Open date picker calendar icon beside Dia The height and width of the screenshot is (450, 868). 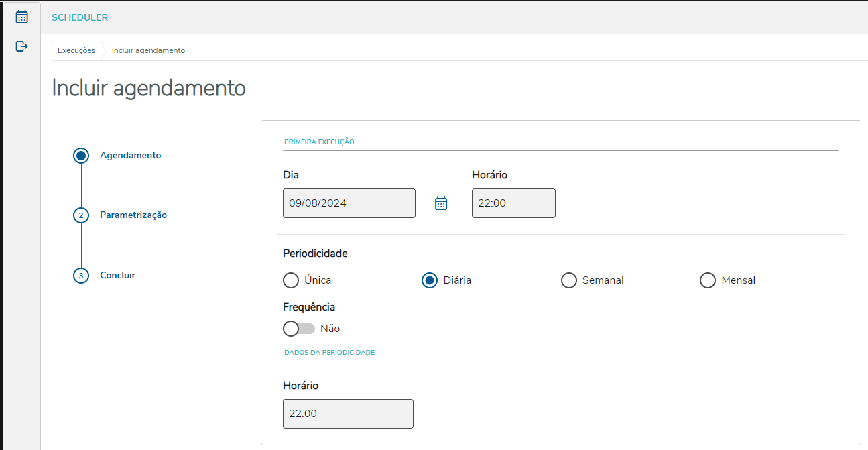point(441,203)
